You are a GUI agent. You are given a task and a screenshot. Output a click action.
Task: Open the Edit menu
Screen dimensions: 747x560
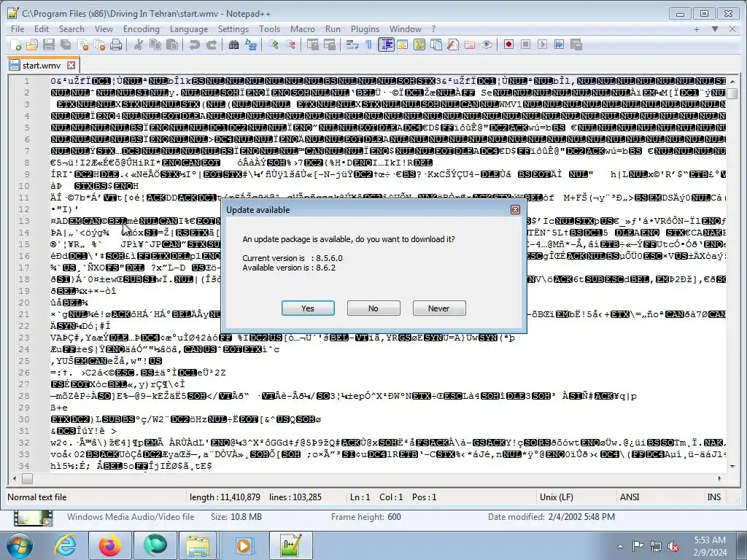[42, 29]
